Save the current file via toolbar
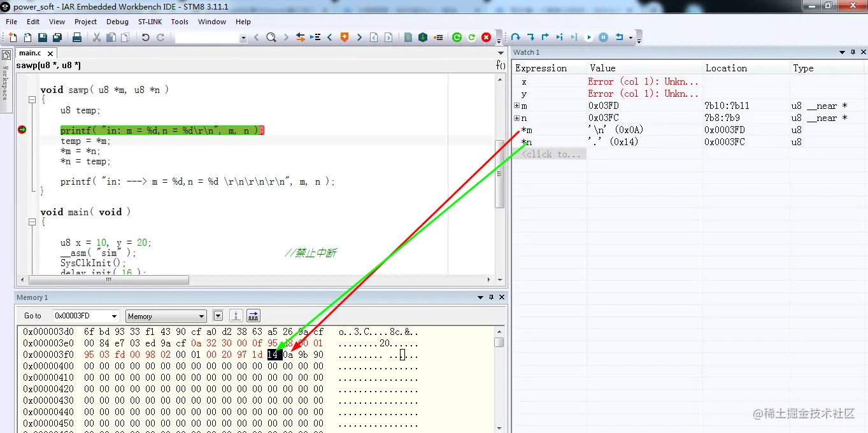Screen dimensions: 868x433 click(42, 38)
